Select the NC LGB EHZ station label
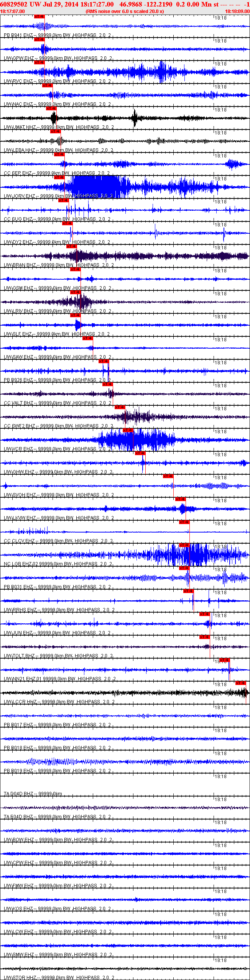This screenshot has height=980, width=250. (18, 564)
